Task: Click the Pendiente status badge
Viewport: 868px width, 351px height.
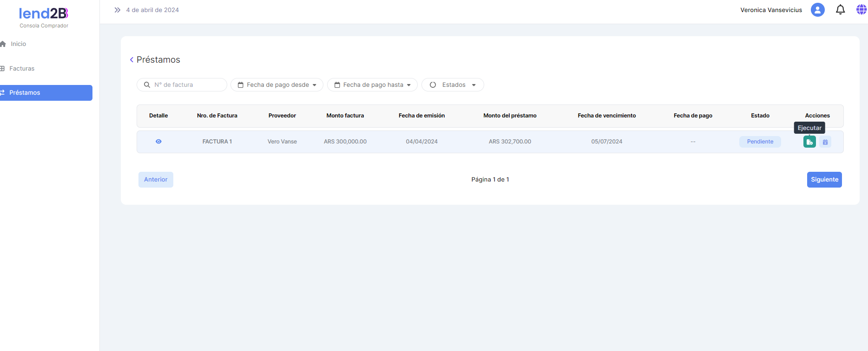Action: click(760, 142)
